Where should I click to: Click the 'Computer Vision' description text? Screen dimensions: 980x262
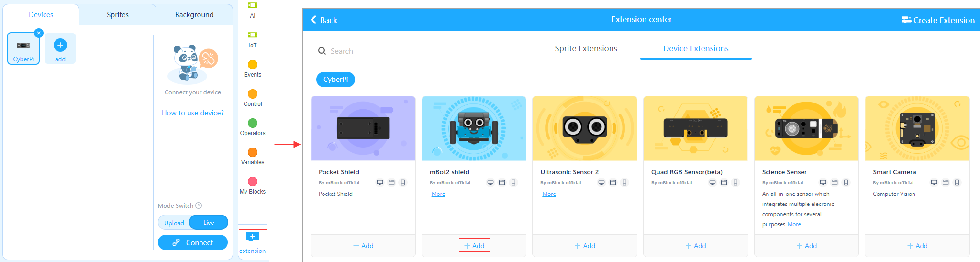(894, 194)
